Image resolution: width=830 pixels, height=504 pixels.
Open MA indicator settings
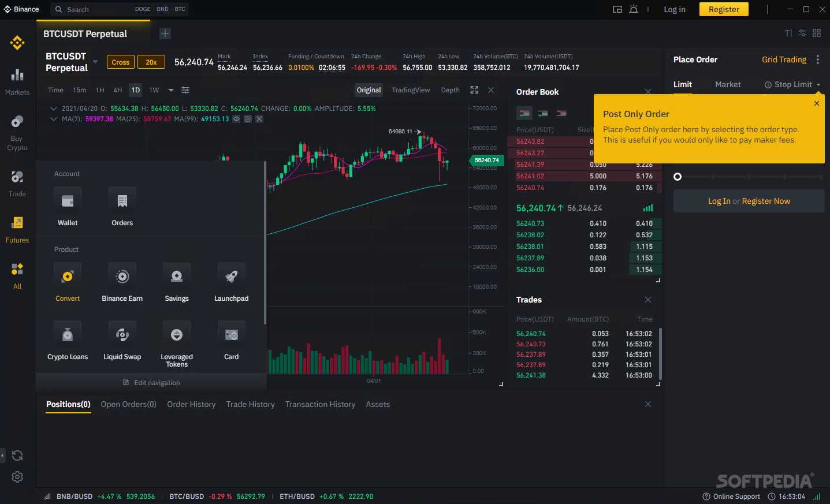pos(248,119)
